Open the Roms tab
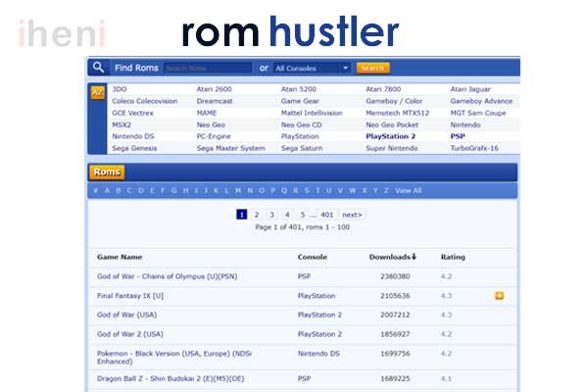 pyautogui.click(x=107, y=172)
